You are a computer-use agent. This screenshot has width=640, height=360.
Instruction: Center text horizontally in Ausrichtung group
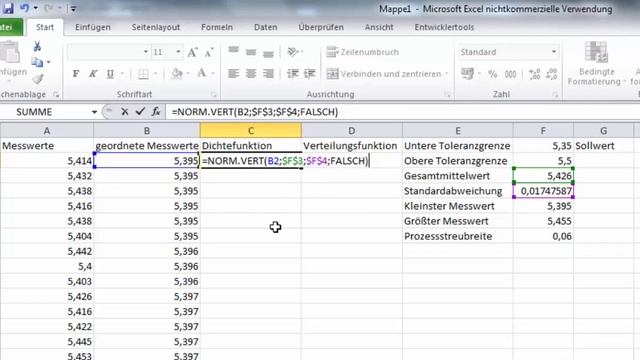pos(251,74)
